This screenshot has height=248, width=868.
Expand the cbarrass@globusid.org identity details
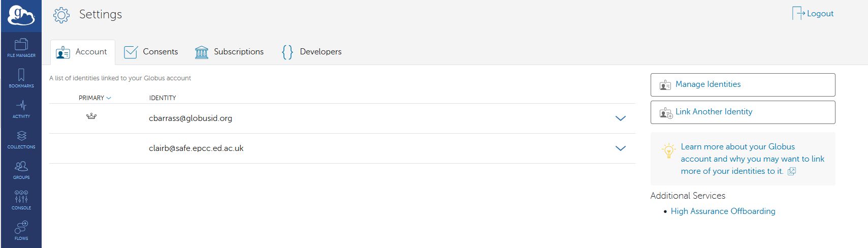tap(620, 118)
